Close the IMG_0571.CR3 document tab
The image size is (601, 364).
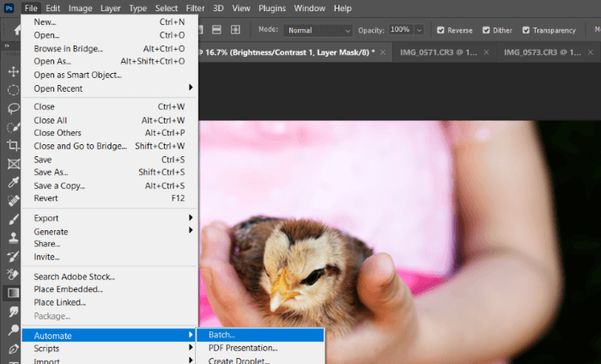[487, 52]
